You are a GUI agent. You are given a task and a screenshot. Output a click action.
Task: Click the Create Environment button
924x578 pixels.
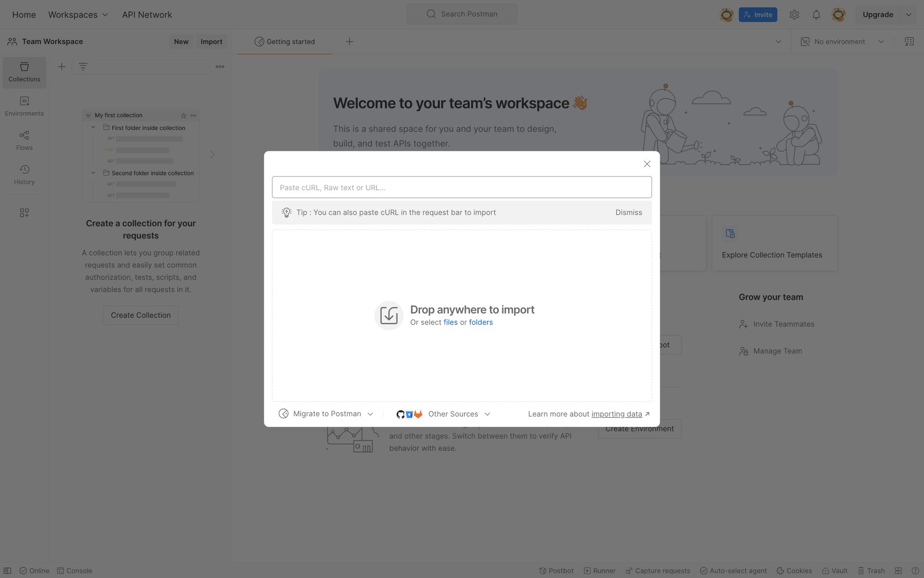tap(640, 429)
